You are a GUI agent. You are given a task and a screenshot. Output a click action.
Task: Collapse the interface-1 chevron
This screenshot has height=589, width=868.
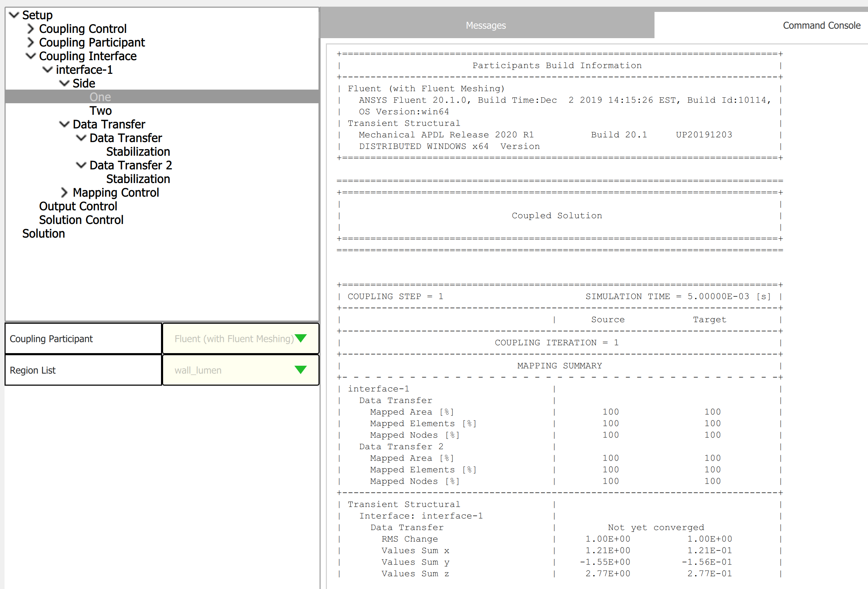coord(48,70)
